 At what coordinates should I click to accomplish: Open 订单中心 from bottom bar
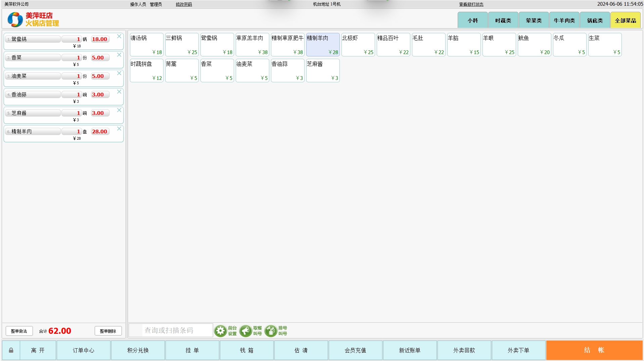[x=84, y=350]
